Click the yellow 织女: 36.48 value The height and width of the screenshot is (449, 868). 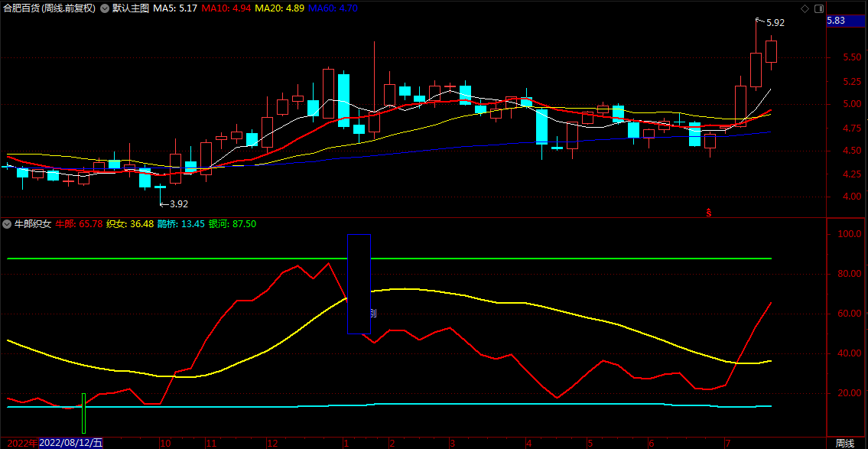coord(130,224)
